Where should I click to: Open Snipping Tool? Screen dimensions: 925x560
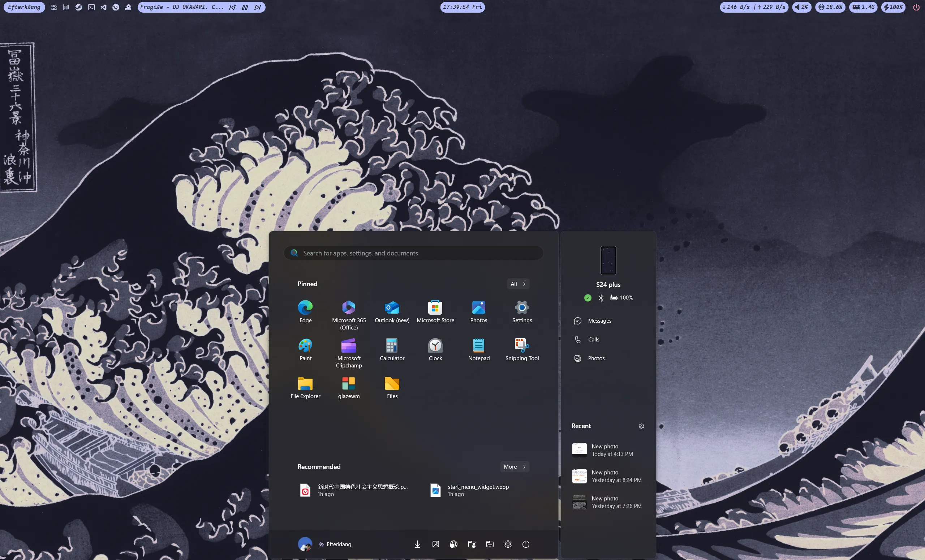tap(522, 349)
